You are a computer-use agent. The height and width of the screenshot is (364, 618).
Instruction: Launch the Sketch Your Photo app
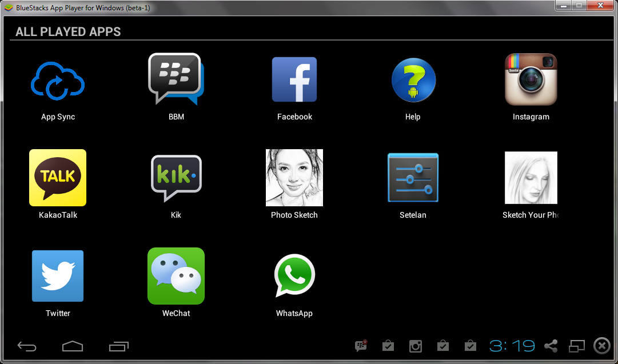click(531, 178)
